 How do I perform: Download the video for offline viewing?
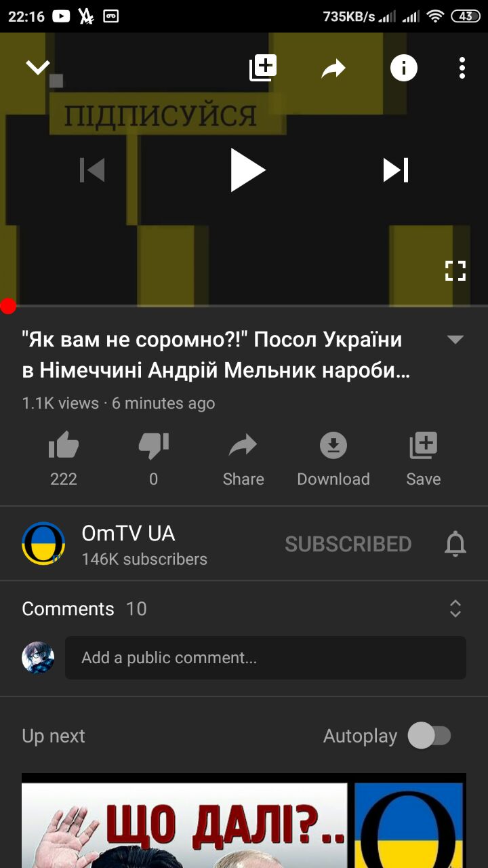[x=333, y=460]
